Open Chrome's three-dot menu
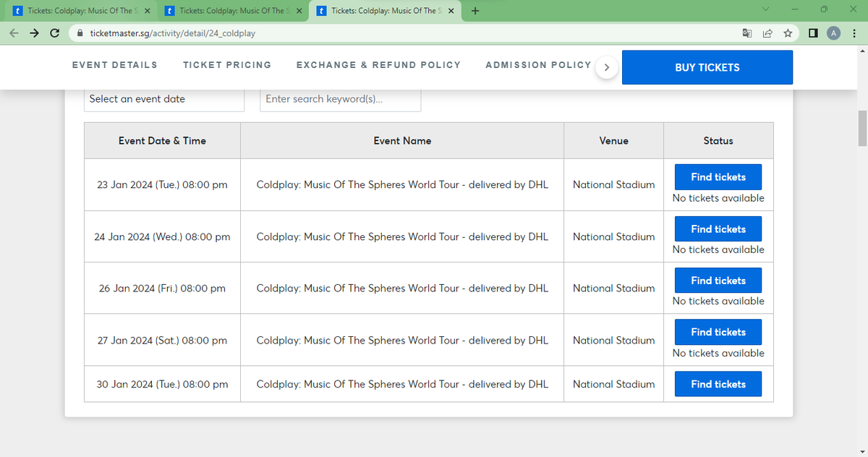The width and height of the screenshot is (868, 457). pyautogui.click(x=853, y=33)
